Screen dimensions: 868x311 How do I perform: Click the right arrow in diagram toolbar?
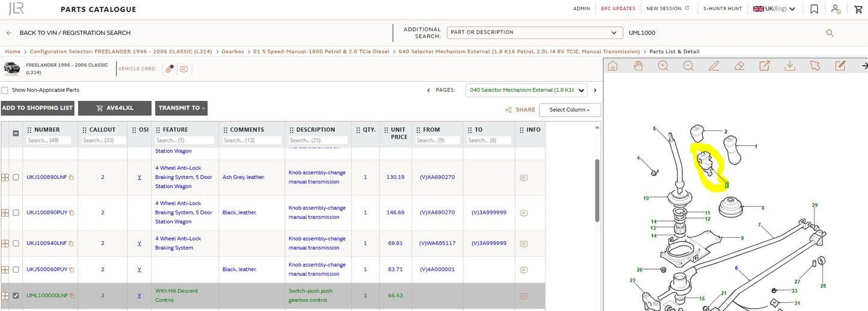[864, 66]
